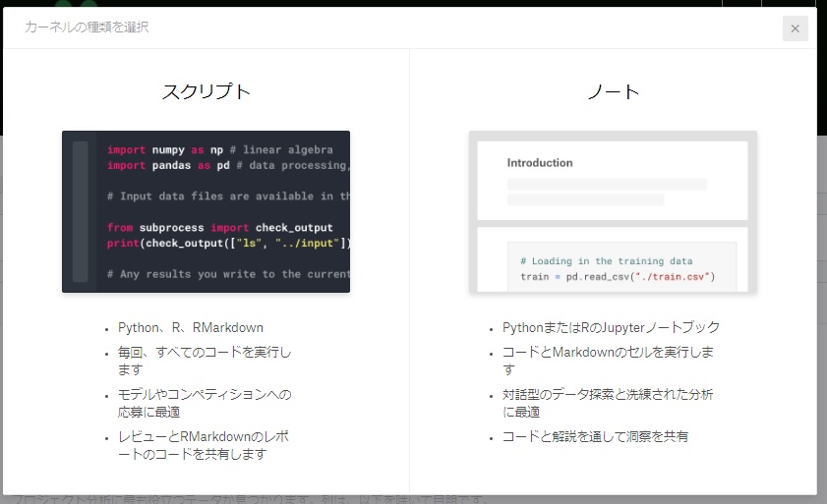Click the "from subprocess import check_output" line
This screenshot has height=504, width=827.
[x=220, y=227]
